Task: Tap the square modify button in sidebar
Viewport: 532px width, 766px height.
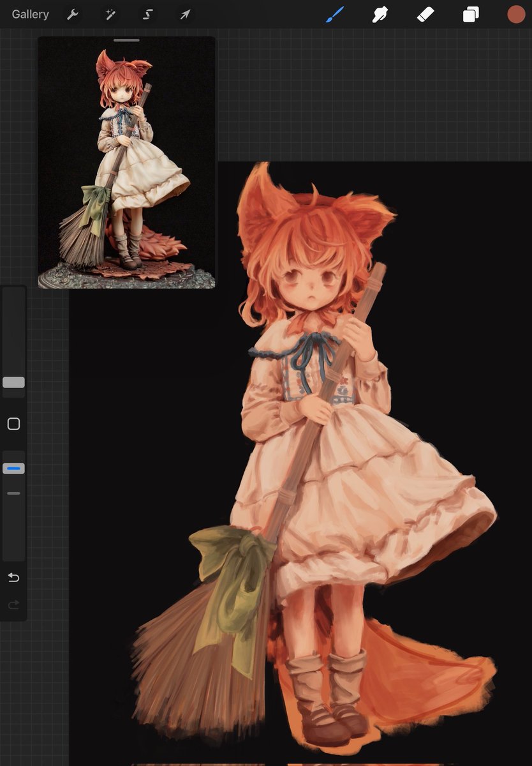Action: tap(13, 424)
